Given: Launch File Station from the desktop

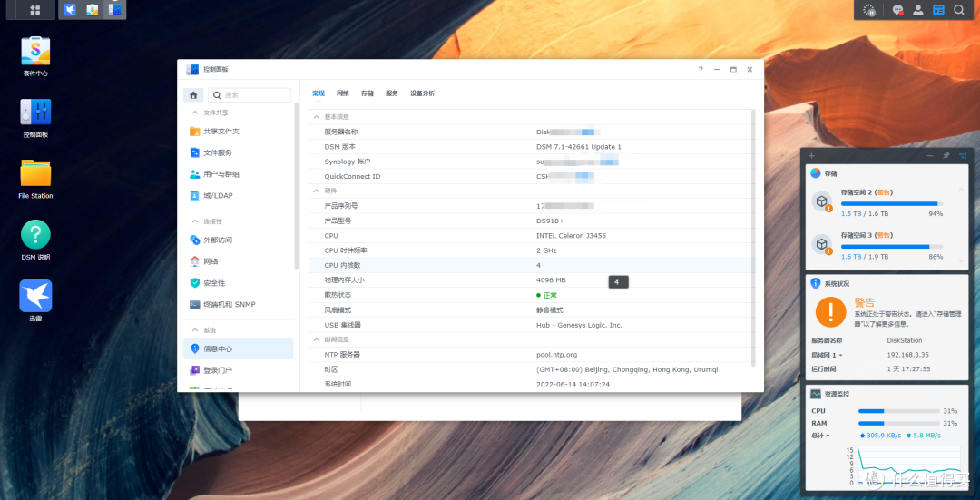Looking at the screenshot, I should click(x=35, y=180).
